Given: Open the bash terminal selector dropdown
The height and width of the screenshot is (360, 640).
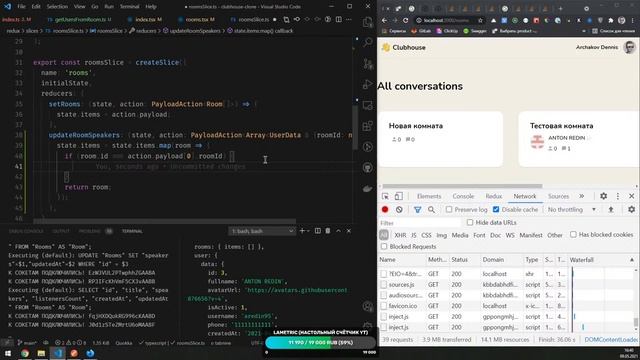Looking at the screenshot, I should [x=262, y=231].
